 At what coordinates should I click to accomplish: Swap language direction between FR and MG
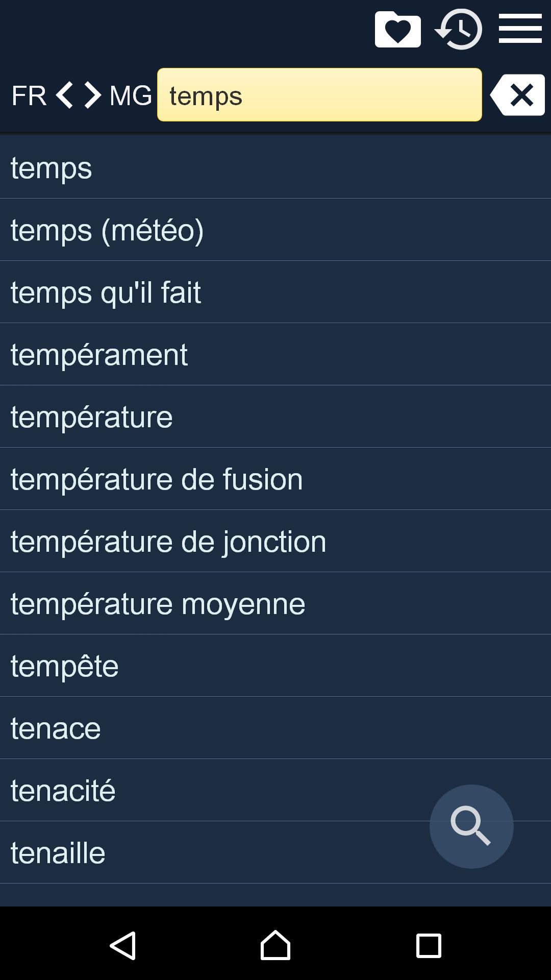[x=78, y=95]
